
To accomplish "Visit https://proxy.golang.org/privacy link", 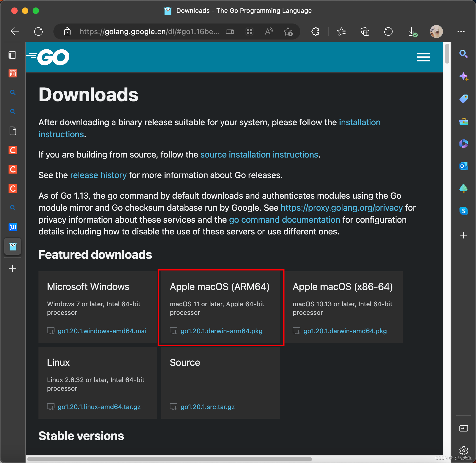I will pos(342,208).
